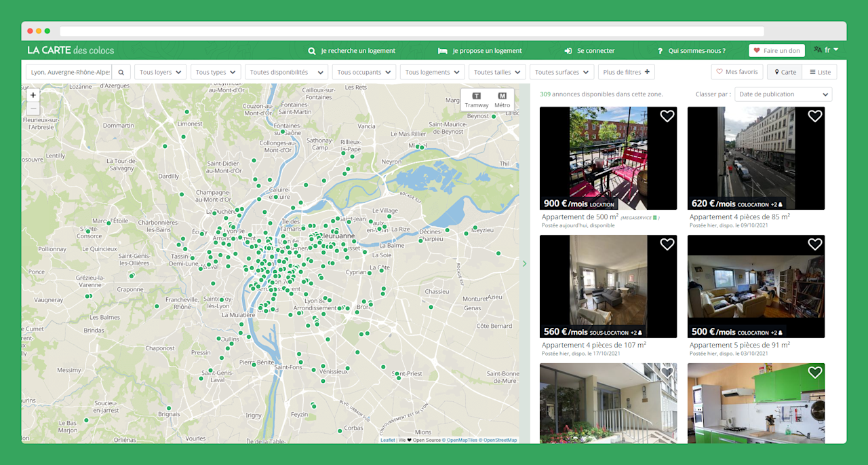Screen dimensions: 868x465
Task: Open the 500 €/mois listing photo
Action: (756, 286)
